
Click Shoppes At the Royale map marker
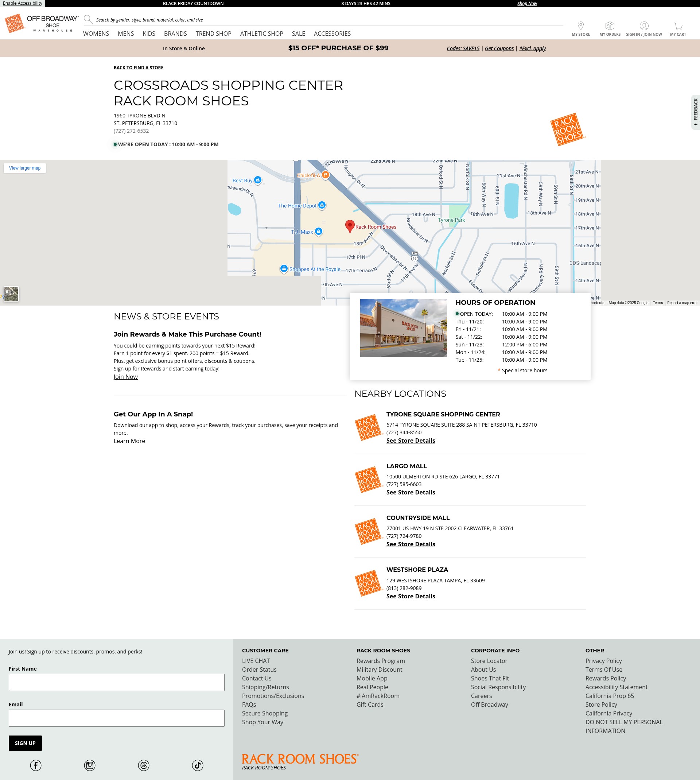(x=284, y=268)
